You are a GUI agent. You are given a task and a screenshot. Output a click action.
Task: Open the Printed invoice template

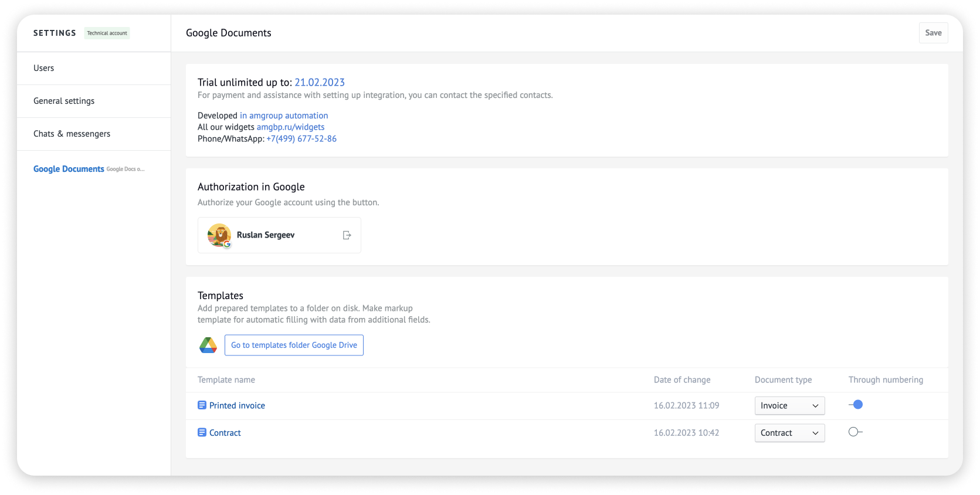tap(237, 405)
